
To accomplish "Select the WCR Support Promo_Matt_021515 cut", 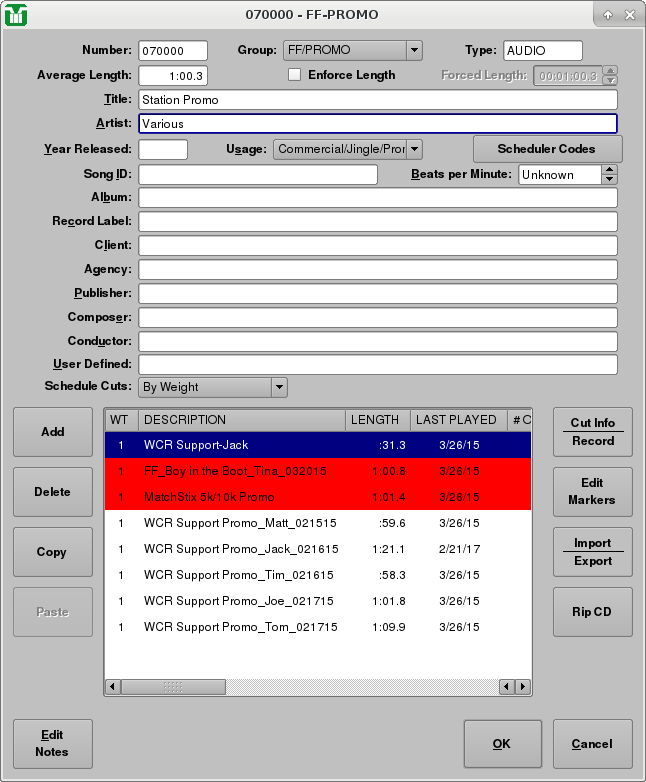I will pyautogui.click(x=240, y=523).
